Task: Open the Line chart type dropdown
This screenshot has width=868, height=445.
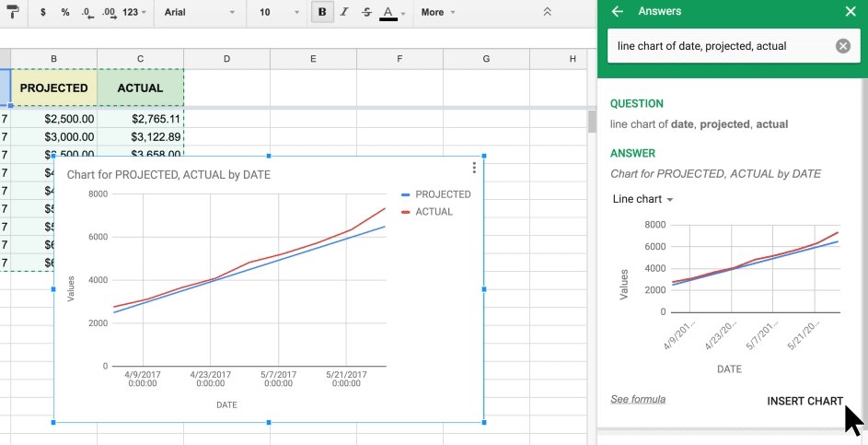Action: tap(643, 199)
